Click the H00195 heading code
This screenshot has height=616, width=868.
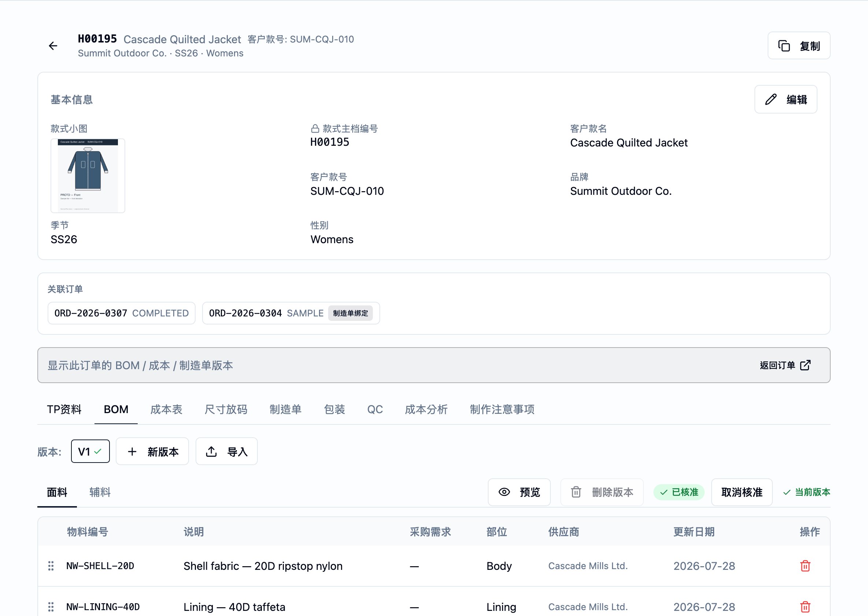(97, 39)
